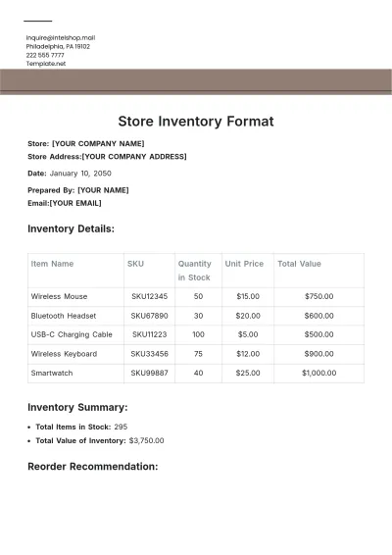Click the quantity 100 for USB-C Charging Cable

coord(198,334)
